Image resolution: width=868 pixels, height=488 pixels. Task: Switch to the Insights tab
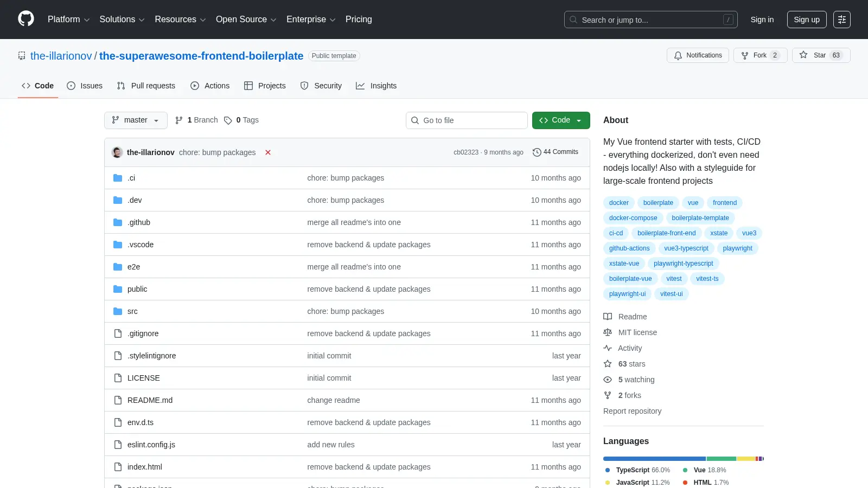click(x=376, y=86)
